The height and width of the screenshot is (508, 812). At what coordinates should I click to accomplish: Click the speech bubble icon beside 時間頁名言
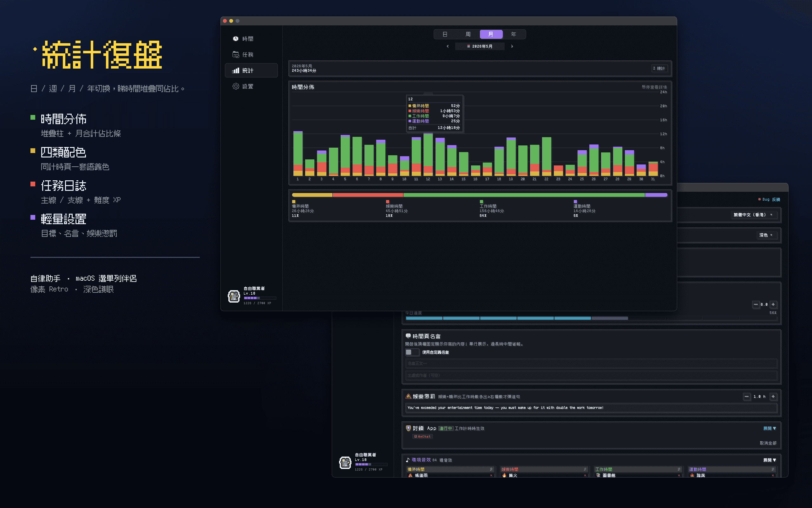408,336
